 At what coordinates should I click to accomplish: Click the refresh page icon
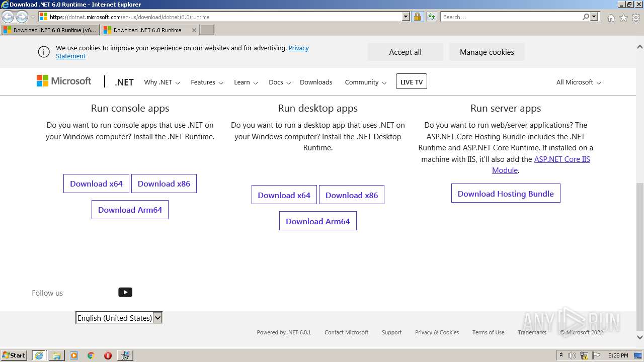431,17
